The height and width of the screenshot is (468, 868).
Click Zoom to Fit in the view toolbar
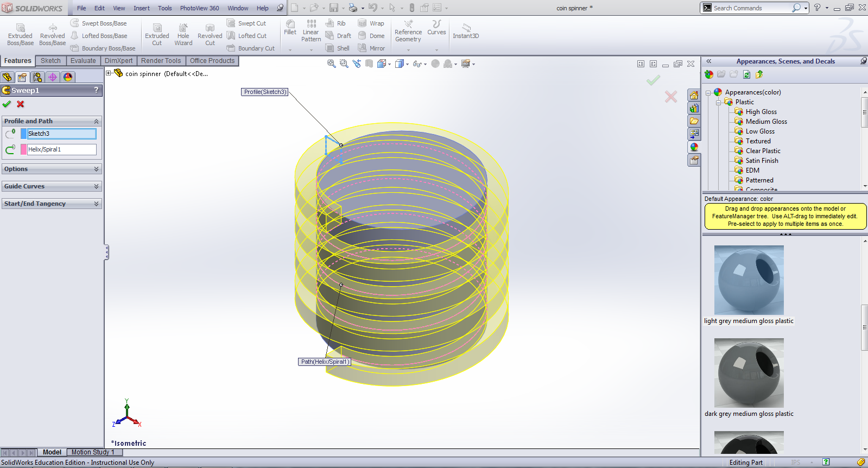[x=331, y=64]
